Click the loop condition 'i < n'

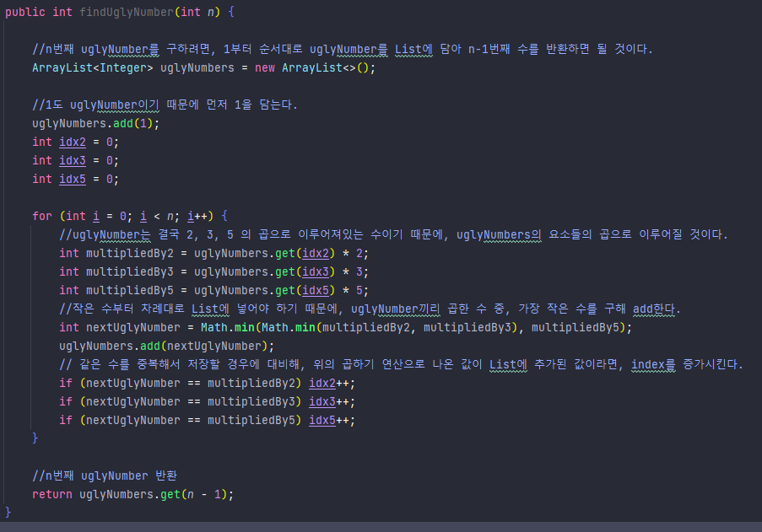pos(156,216)
